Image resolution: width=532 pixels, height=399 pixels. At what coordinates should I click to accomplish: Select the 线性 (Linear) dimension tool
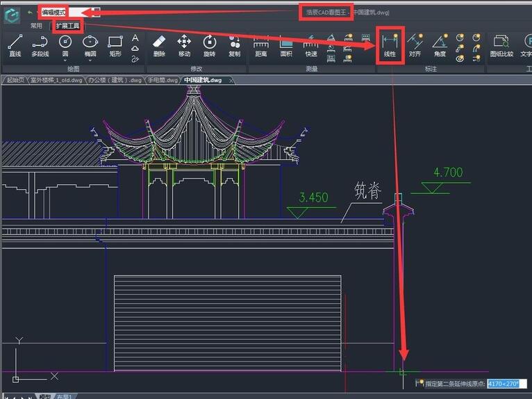[390, 45]
